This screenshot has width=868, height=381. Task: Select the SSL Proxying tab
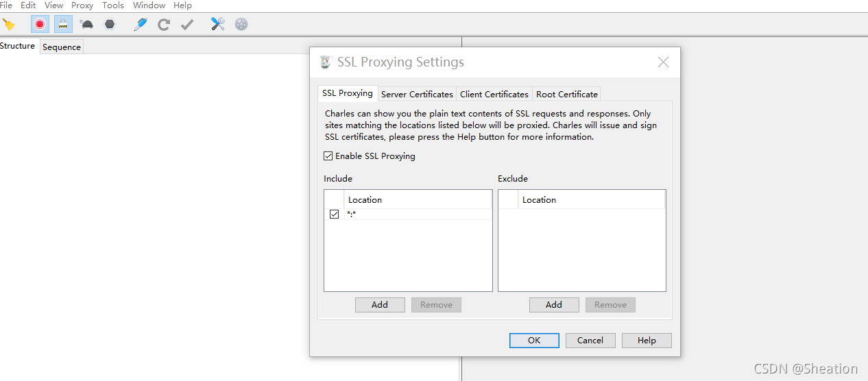point(348,93)
